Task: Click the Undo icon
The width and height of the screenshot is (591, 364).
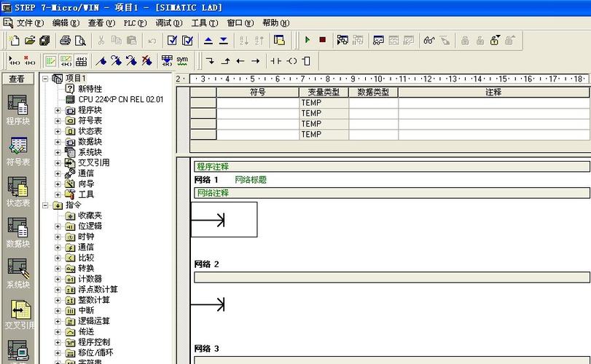Action: pyautogui.click(x=152, y=40)
